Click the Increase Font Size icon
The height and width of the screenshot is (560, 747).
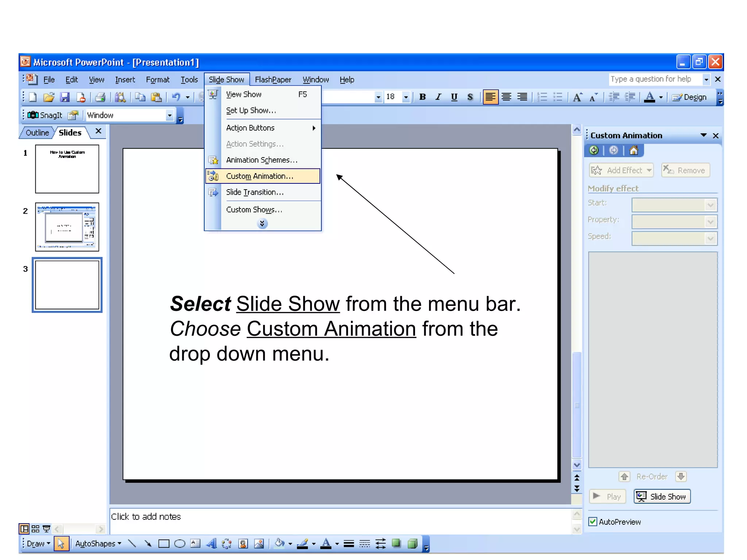pos(577,97)
